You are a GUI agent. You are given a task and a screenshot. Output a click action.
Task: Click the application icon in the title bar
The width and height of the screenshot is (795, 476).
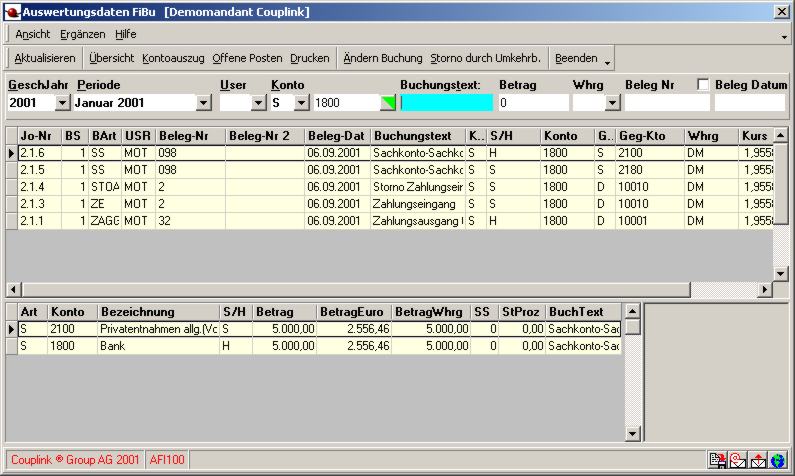(x=11, y=12)
